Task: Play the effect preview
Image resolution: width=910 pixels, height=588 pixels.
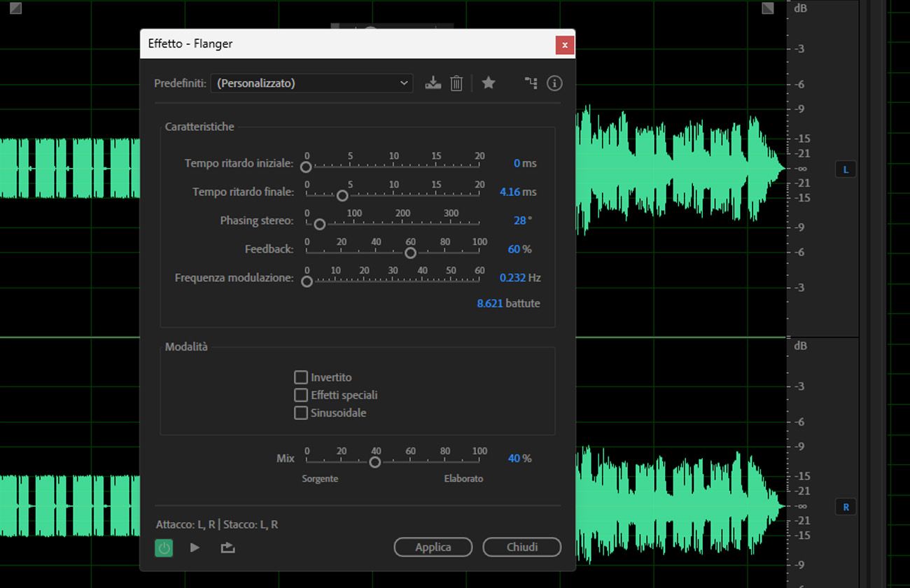Action: (195, 547)
